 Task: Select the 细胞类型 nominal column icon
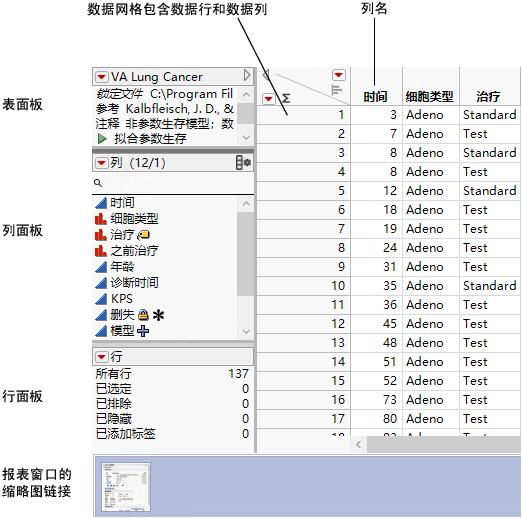101,219
